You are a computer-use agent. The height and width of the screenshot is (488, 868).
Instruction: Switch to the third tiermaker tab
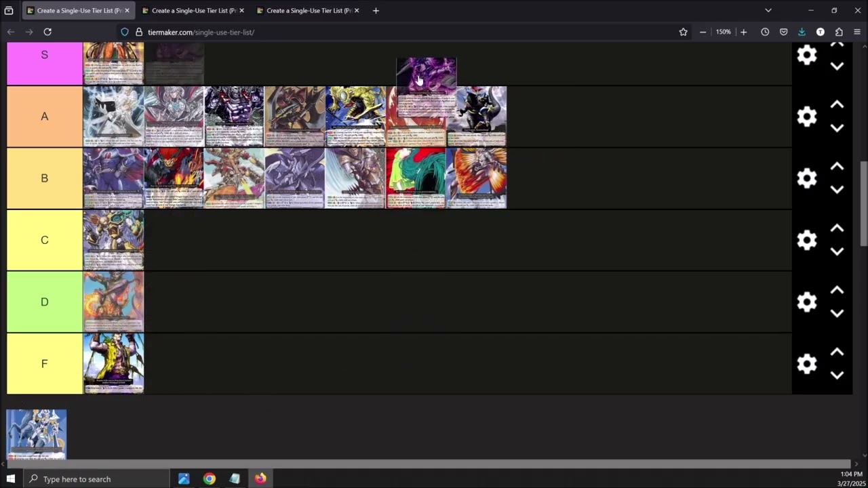(308, 10)
